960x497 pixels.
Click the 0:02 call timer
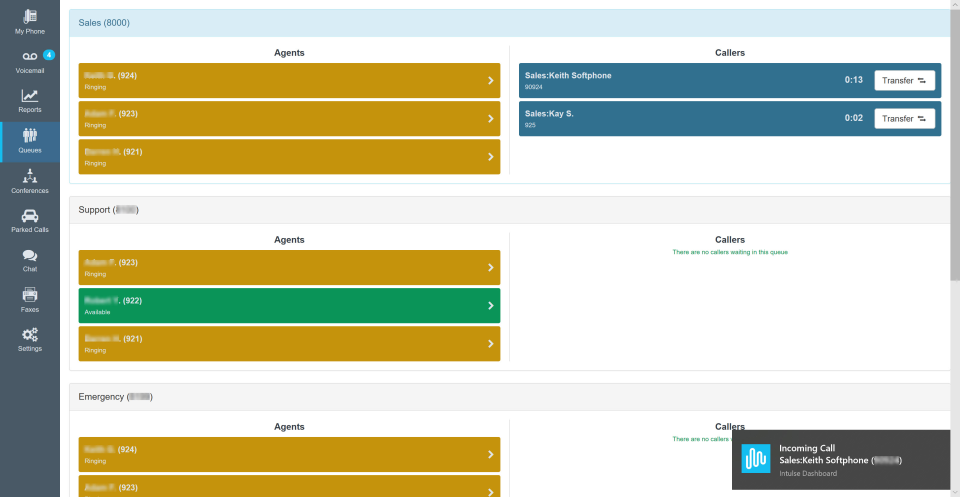pos(853,118)
